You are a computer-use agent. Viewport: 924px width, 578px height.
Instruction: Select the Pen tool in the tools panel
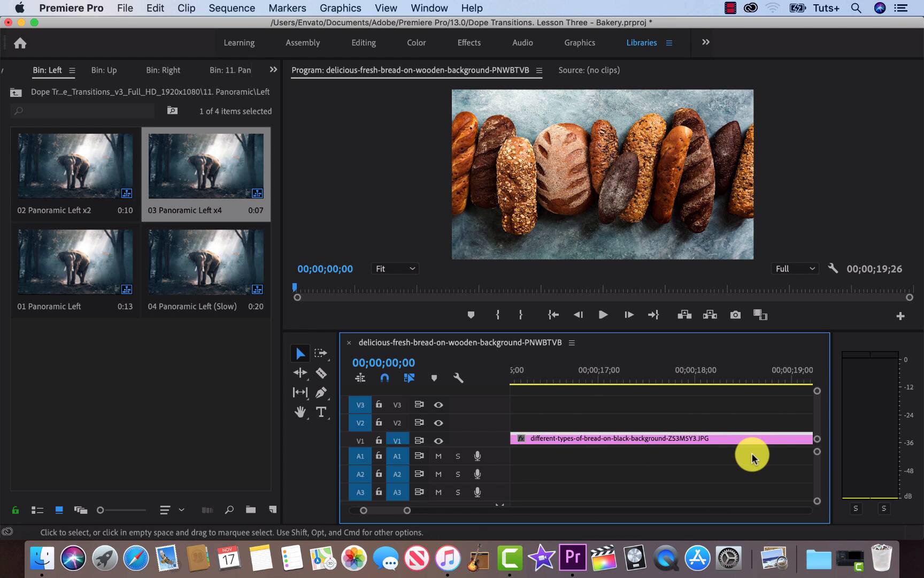point(321,392)
